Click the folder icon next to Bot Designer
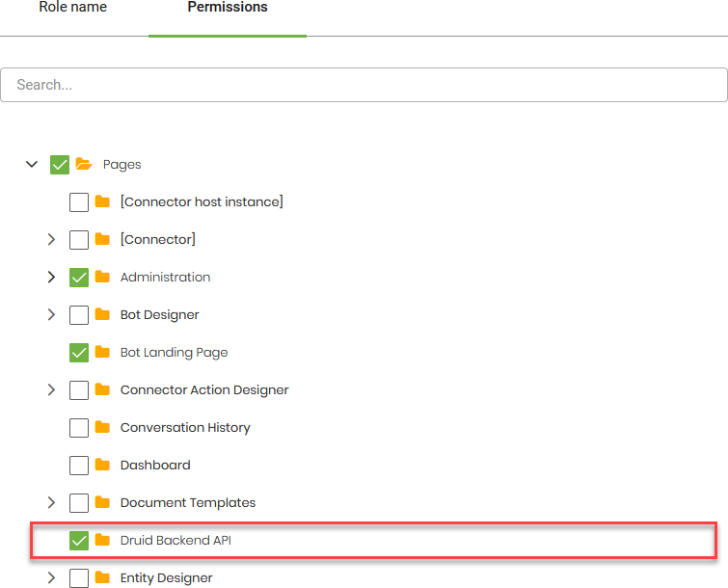Screen dimensions: 728x588 tap(102, 315)
